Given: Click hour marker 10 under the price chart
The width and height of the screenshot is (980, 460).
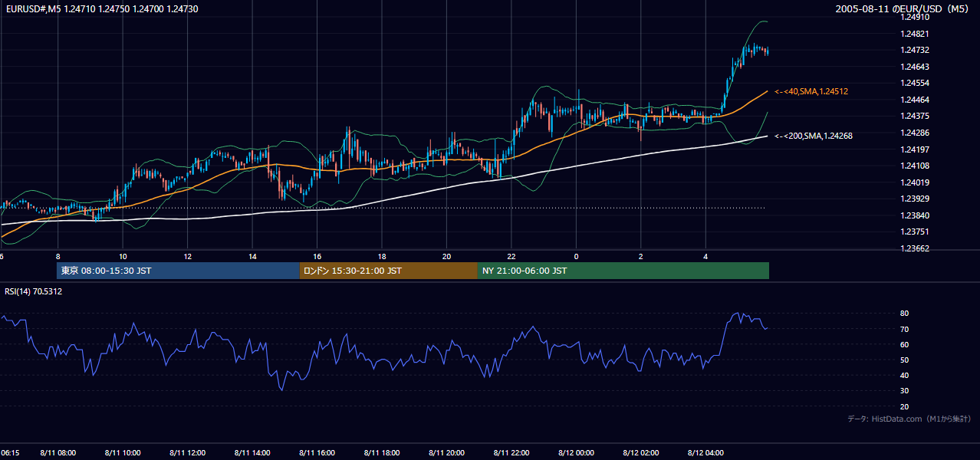Looking at the screenshot, I should coord(123,257).
